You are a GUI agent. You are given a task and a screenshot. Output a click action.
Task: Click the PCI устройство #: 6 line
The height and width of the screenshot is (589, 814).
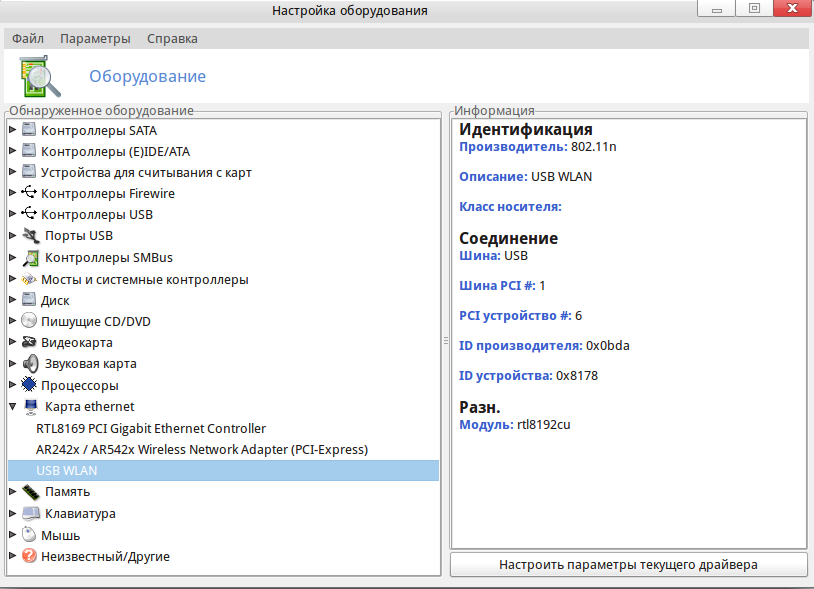[521, 316]
